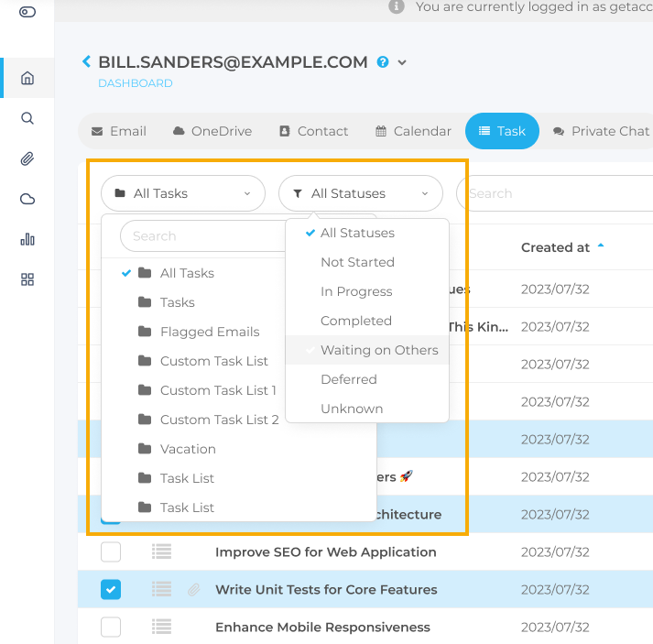Screen dimensions: 653x644
Task: Check the Improve SEO for Web Application checkbox
Action: click(x=111, y=552)
